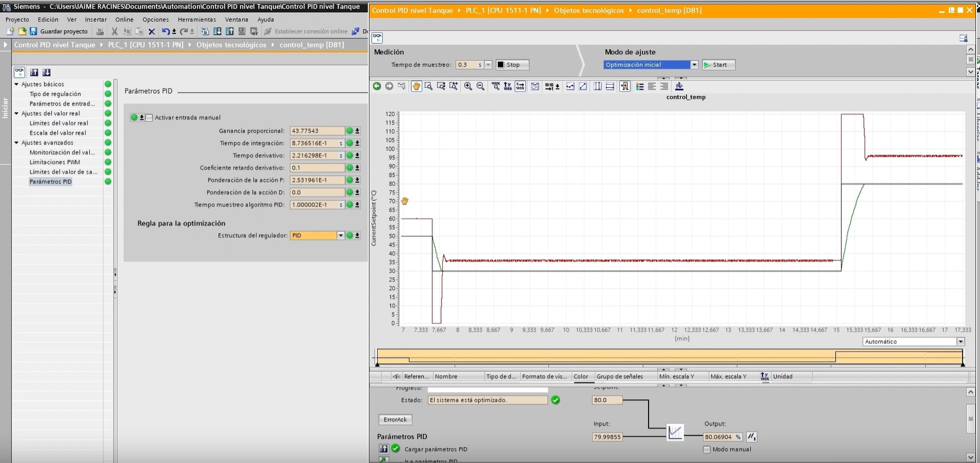The height and width of the screenshot is (463, 980).
Task: Scale Y axis to 100% automatically
Action: (508, 86)
